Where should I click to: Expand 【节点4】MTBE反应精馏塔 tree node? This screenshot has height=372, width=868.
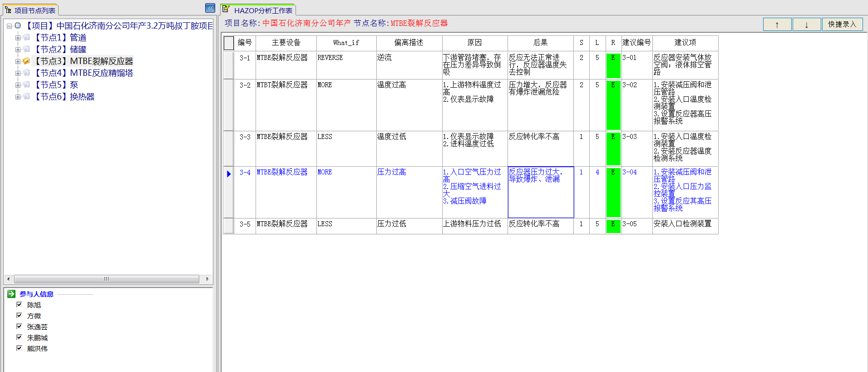[18, 73]
